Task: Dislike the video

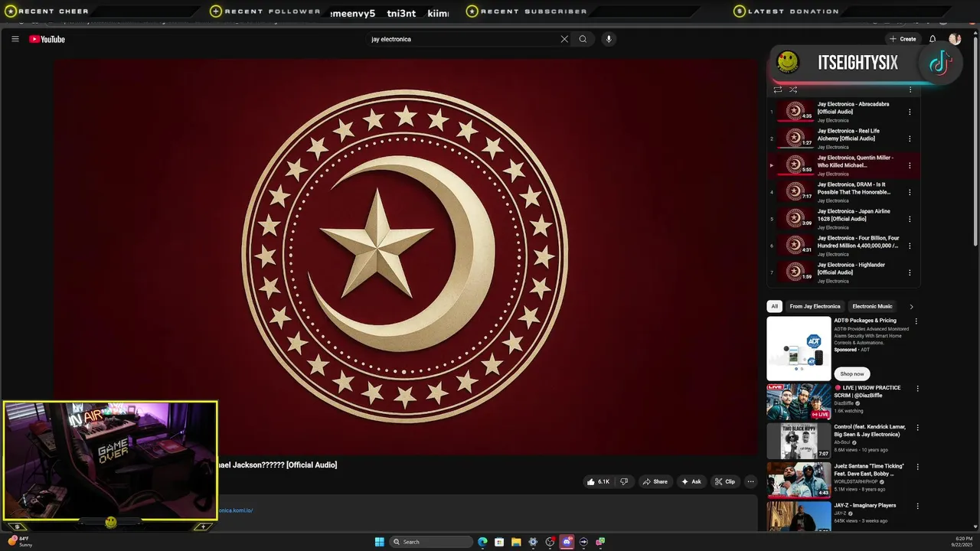Action: point(624,481)
